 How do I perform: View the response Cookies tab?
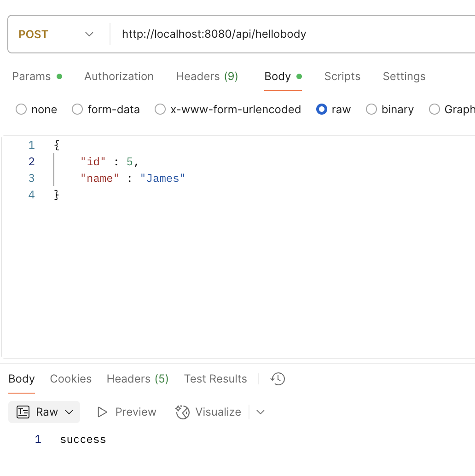(70, 379)
